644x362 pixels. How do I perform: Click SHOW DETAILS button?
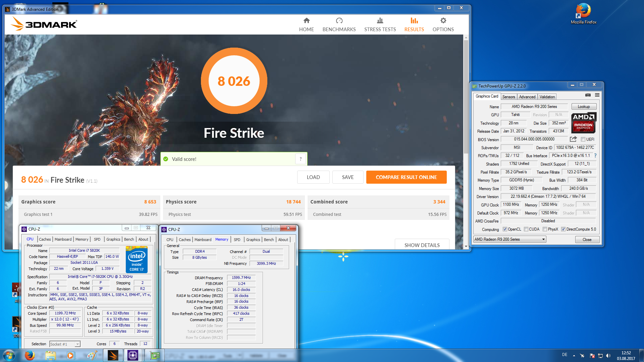tap(422, 245)
